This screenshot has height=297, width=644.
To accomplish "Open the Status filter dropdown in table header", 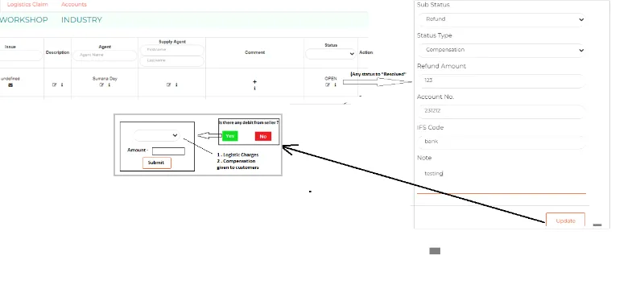I will point(331,53).
